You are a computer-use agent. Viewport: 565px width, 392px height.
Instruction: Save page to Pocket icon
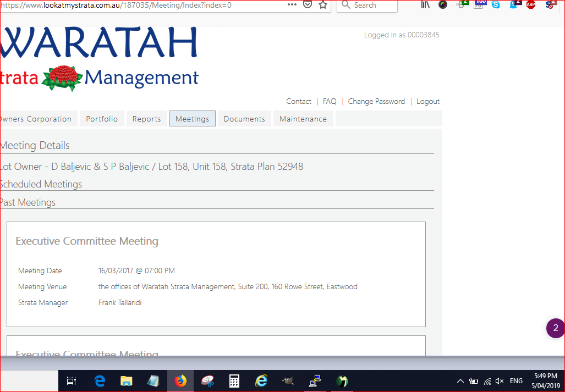[308, 5]
